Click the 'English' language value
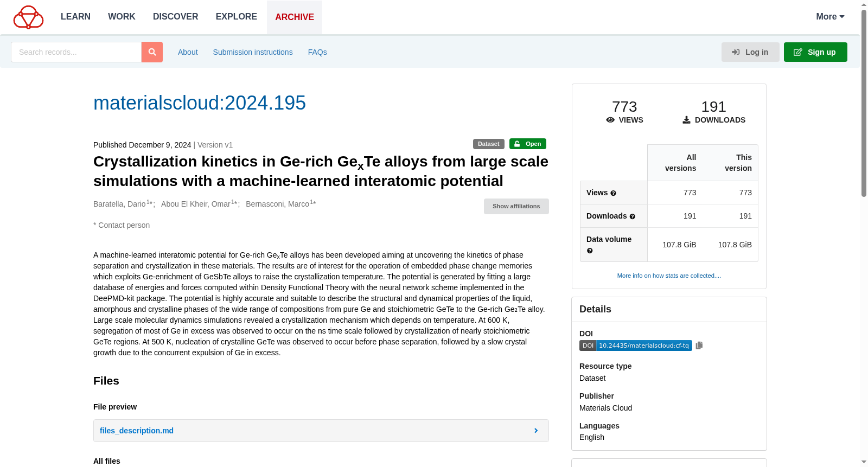This screenshot has height=467, width=868. click(x=592, y=437)
